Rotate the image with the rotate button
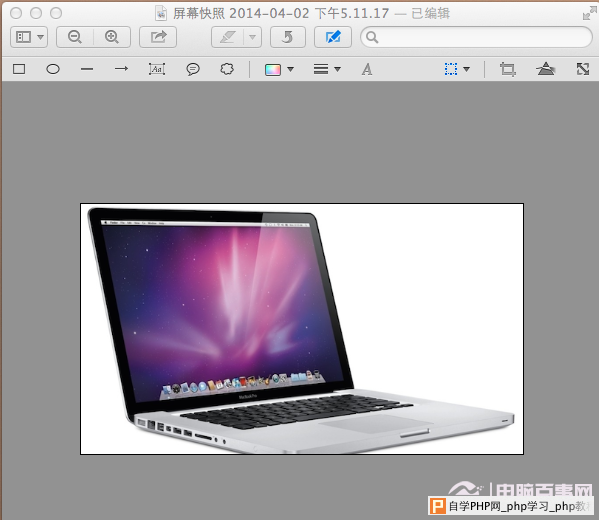The image size is (599, 520). (288, 37)
